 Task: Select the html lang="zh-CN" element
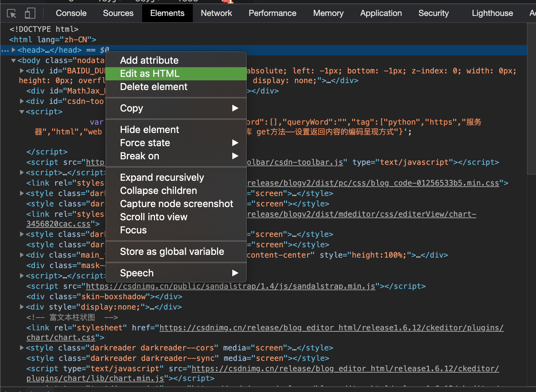click(x=53, y=39)
